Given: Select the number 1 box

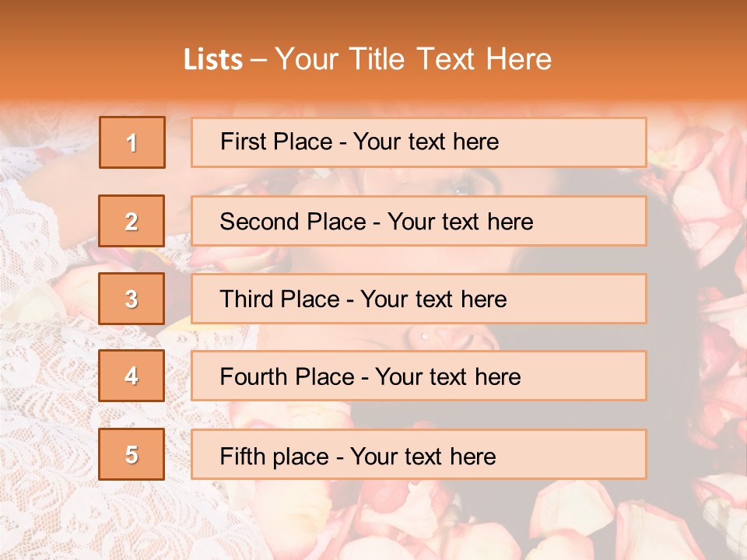Looking at the screenshot, I should coord(132,142).
